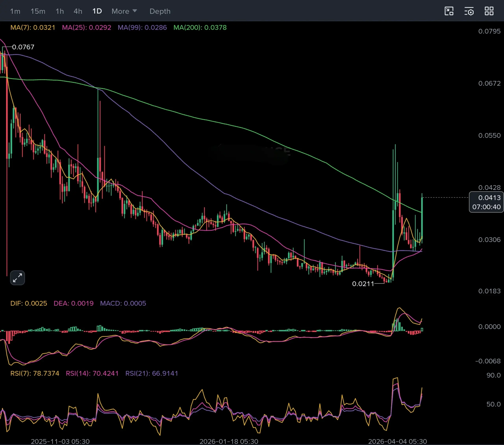This screenshot has width=504, height=445.
Task: Expand chart to fullscreen with arrows icon
Action: tap(18, 278)
